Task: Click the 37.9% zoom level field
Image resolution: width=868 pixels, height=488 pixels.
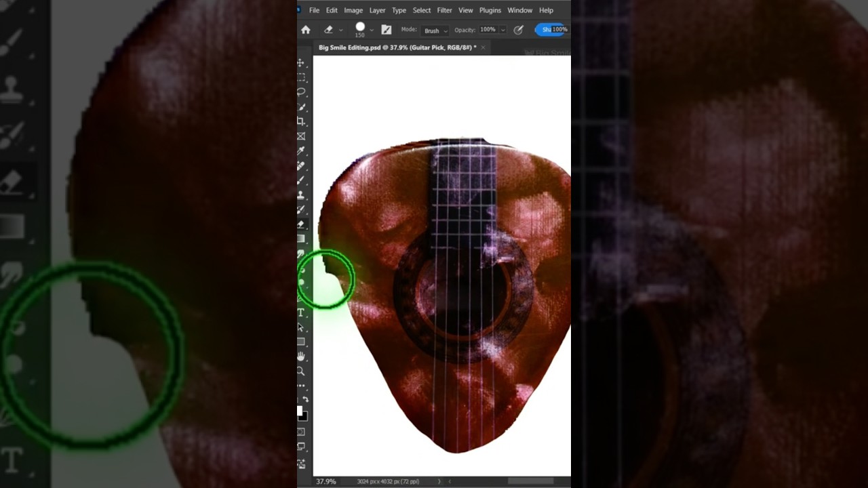Action: pos(325,481)
